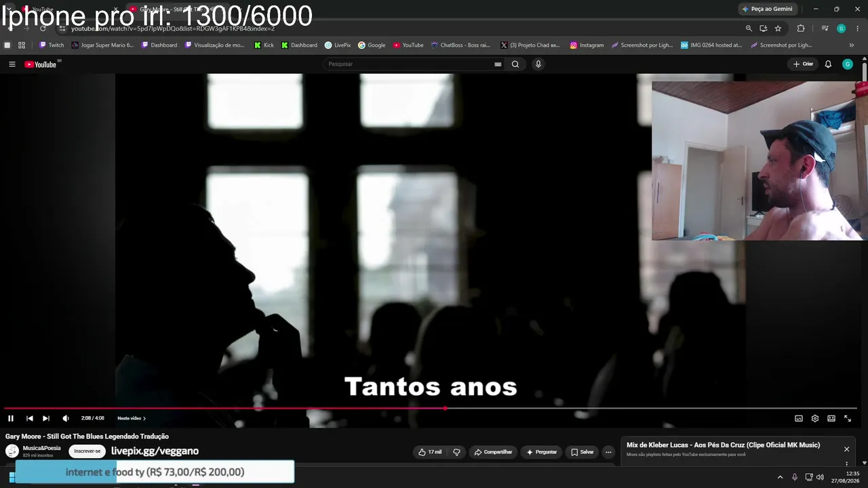
Task: Open the taskbar network display icon
Action: tap(808, 477)
